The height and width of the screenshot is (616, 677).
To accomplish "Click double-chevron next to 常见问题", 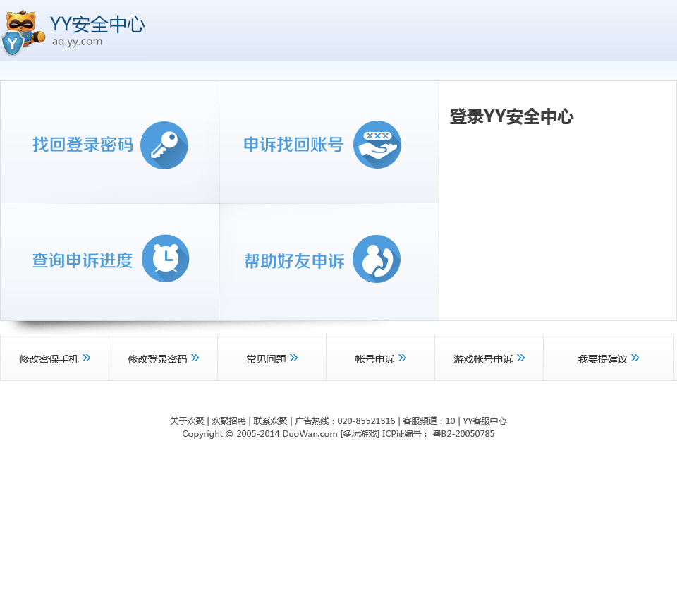I will 294,358.
